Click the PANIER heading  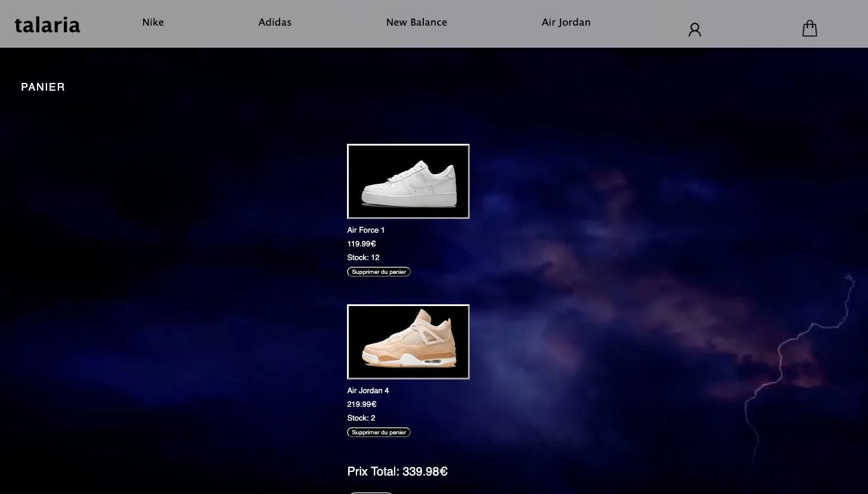(x=43, y=87)
